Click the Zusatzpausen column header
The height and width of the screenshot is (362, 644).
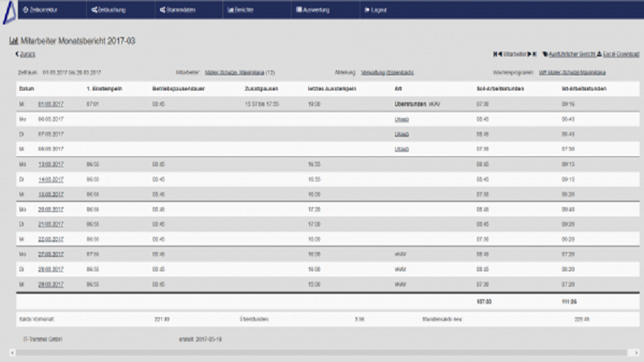click(x=261, y=89)
